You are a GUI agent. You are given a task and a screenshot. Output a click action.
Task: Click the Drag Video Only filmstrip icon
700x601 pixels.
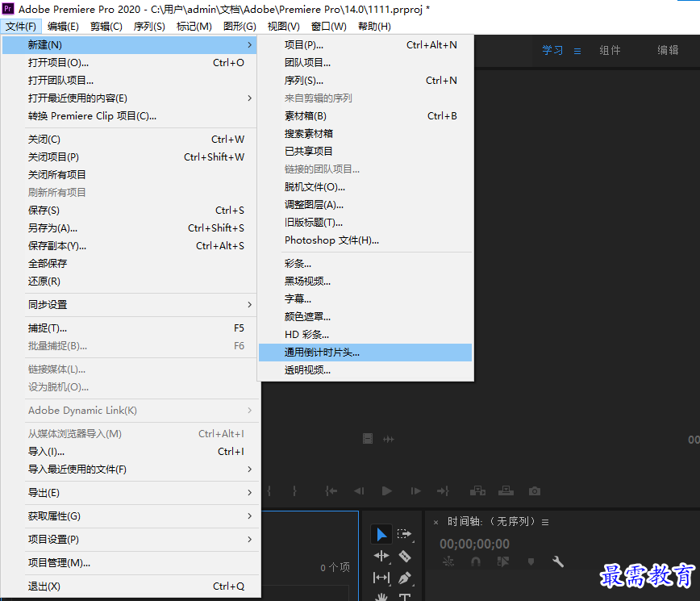tap(368, 439)
